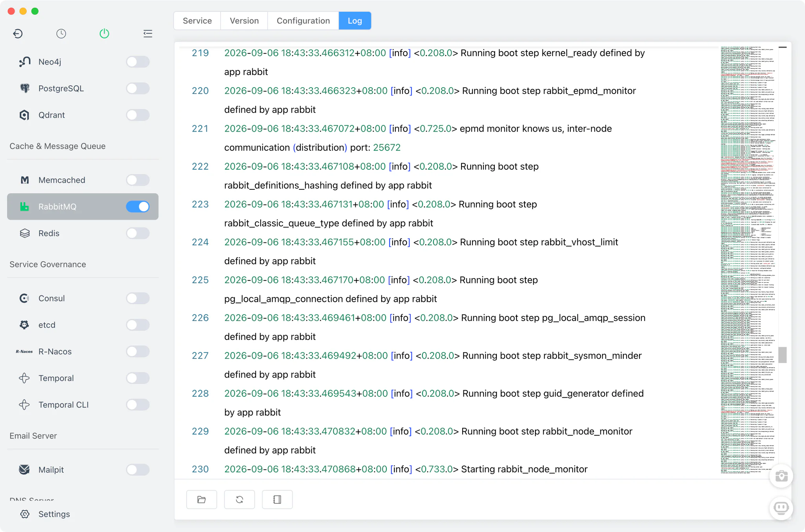Click log line number 221
This screenshot has height=532, width=805.
(x=200, y=128)
